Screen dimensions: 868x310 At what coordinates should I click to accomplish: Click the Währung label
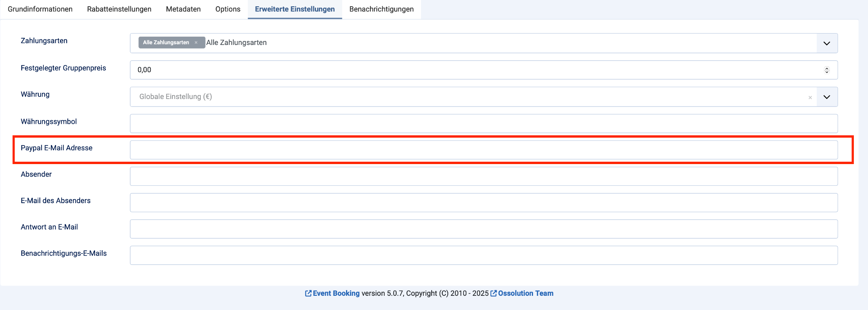pyautogui.click(x=35, y=94)
